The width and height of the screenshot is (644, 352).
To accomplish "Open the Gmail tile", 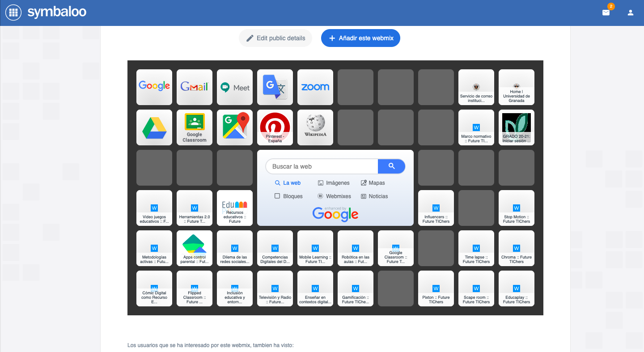I will click(x=195, y=87).
